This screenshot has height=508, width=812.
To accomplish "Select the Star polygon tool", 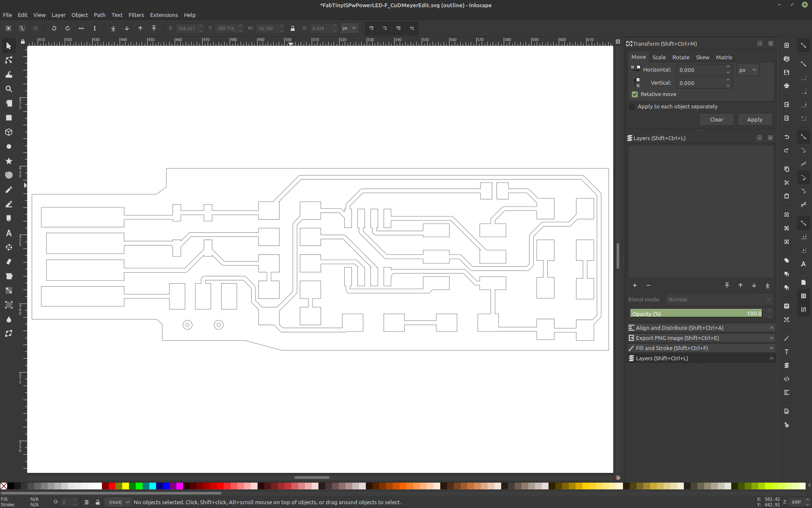I will [8, 161].
